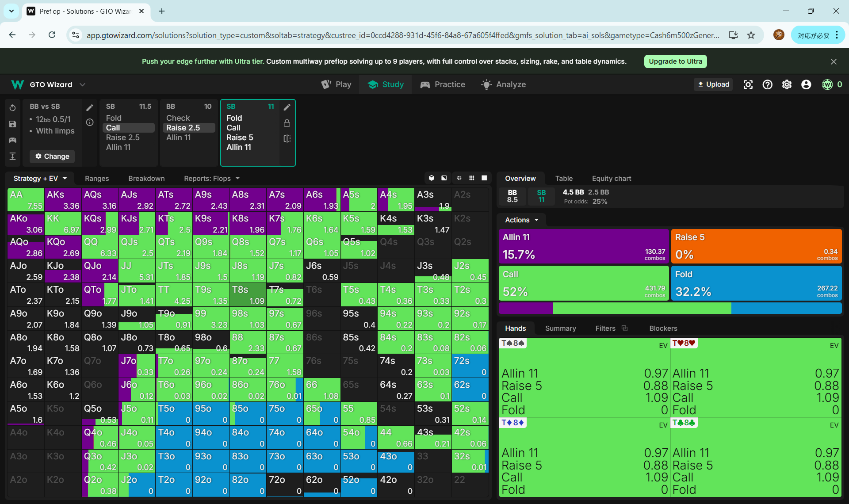
Task: Open the gamepad practice icon
Action: (12, 140)
